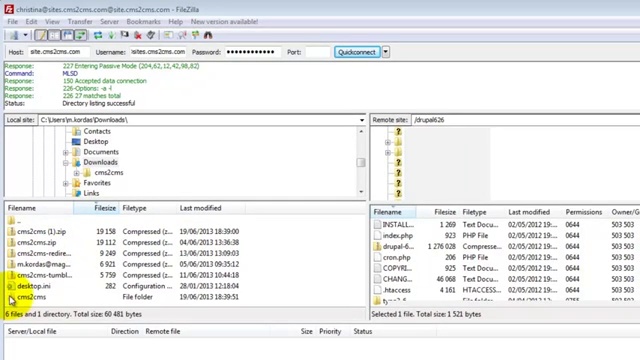Click the local tree scrollbar thumb
Screen dimensions: 640x360
click(x=361, y=162)
